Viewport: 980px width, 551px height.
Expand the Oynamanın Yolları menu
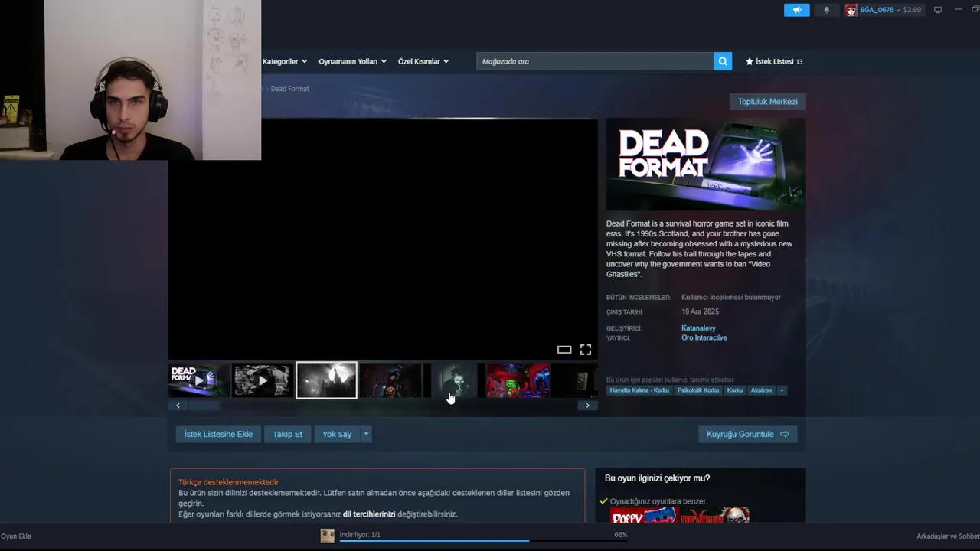352,61
